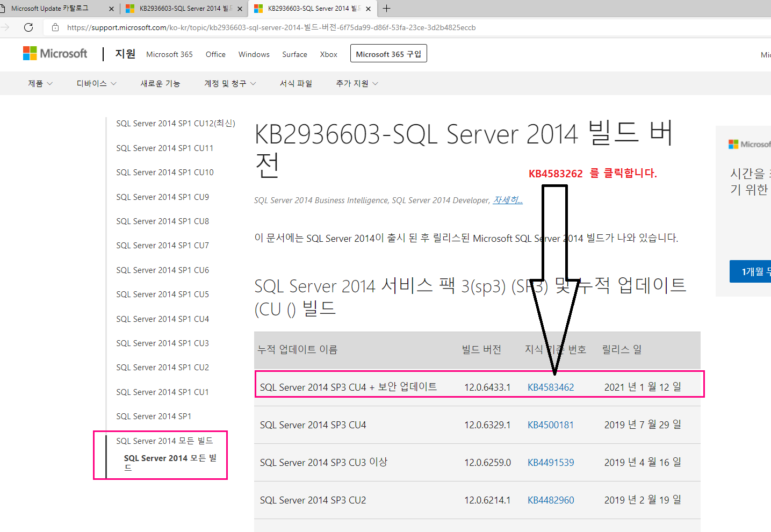Open a new browser tab with plus
771x532 pixels.
pos(386,8)
